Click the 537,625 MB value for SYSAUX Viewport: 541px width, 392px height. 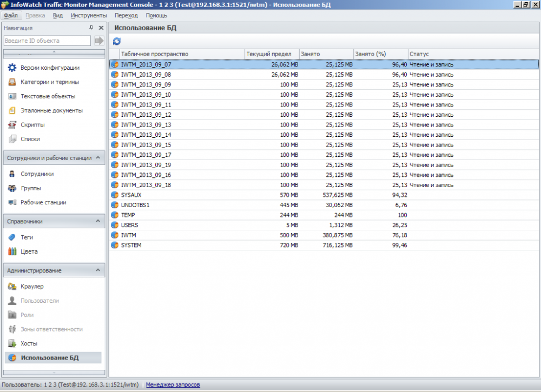point(338,195)
